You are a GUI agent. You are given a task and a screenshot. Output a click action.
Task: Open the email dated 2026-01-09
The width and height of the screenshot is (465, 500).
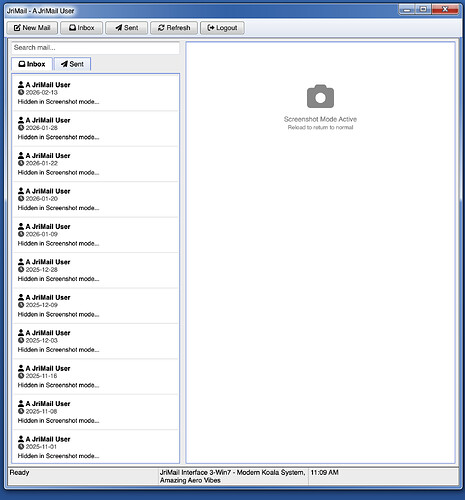click(x=95, y=235)
